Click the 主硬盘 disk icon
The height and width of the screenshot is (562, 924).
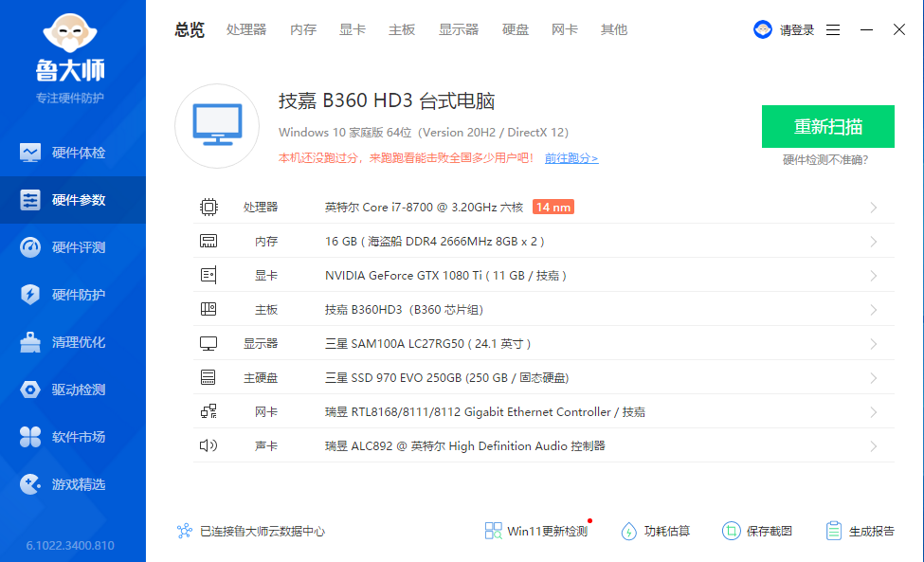208,377
